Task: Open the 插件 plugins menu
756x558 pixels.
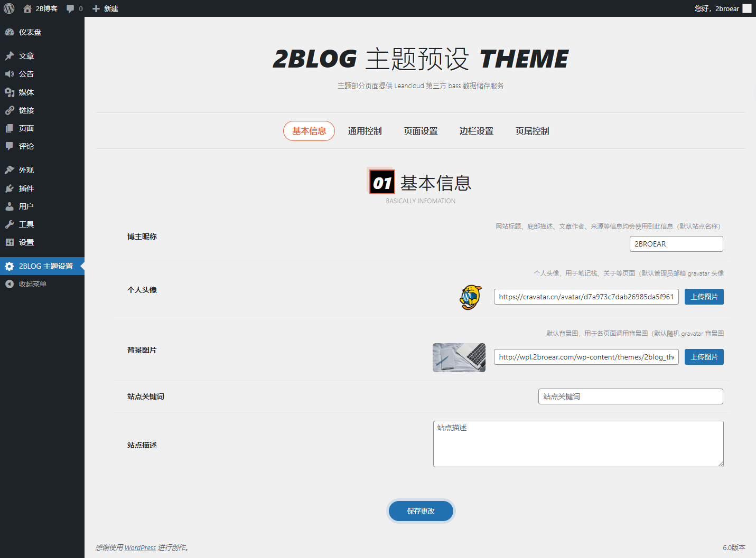Action: [42, 188]
